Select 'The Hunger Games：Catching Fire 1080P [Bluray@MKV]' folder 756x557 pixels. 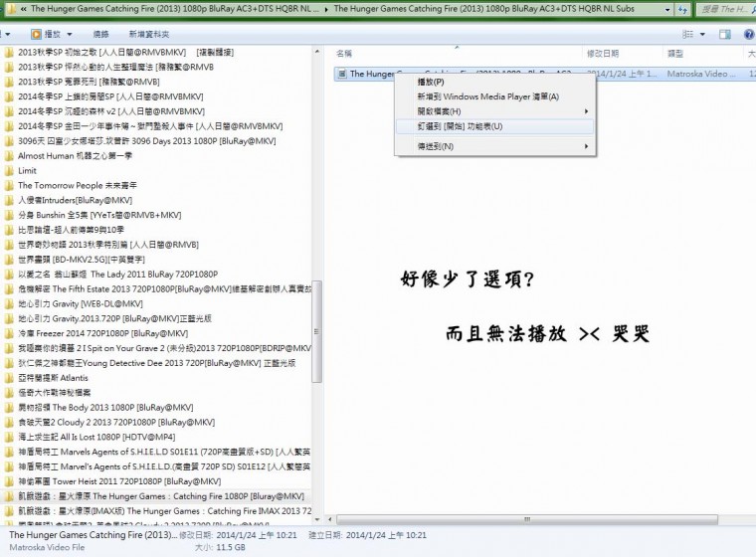(161, 496)
